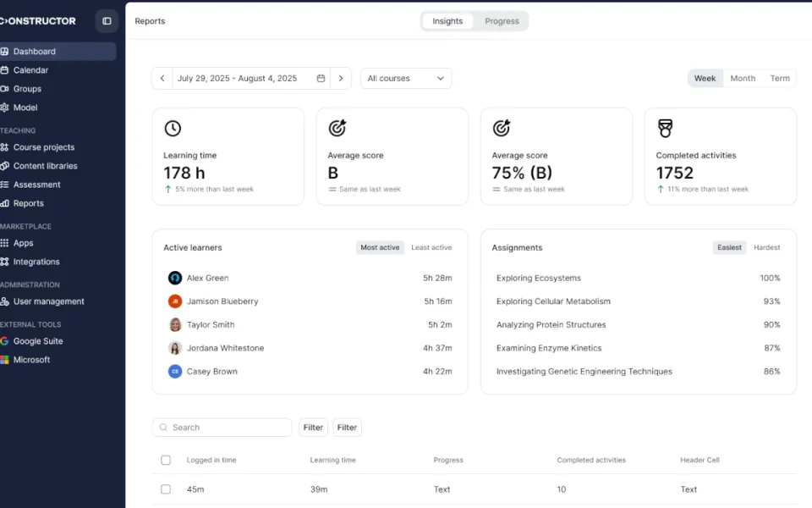Click the Assessment list icon in the sidebar
Image resolution: width=812 pixels, height=508 pixels.
click(x=4, y=185)
